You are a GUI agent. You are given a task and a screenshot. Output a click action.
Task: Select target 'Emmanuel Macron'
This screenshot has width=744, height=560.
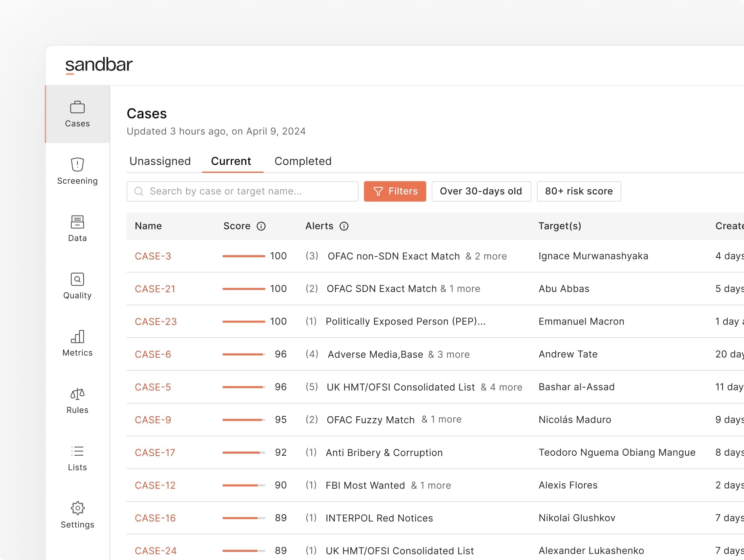coord(581,322)
